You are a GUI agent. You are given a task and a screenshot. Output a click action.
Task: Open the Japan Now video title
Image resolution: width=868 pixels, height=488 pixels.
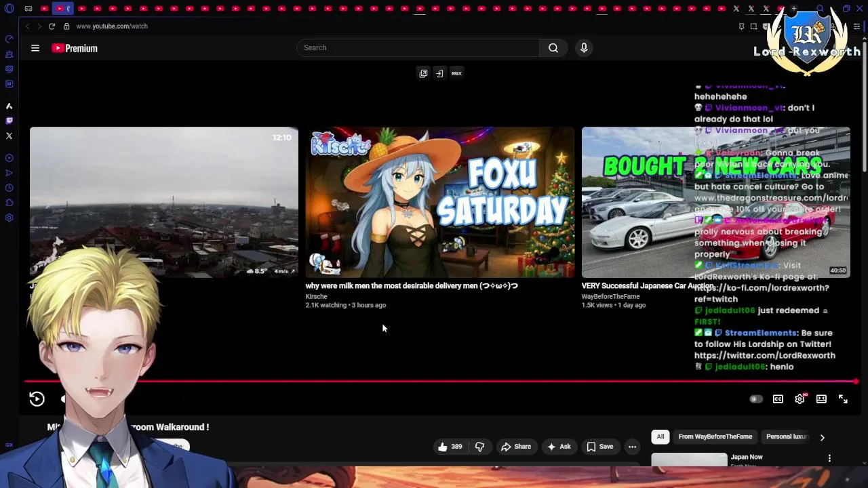click(x=747, y=457)
